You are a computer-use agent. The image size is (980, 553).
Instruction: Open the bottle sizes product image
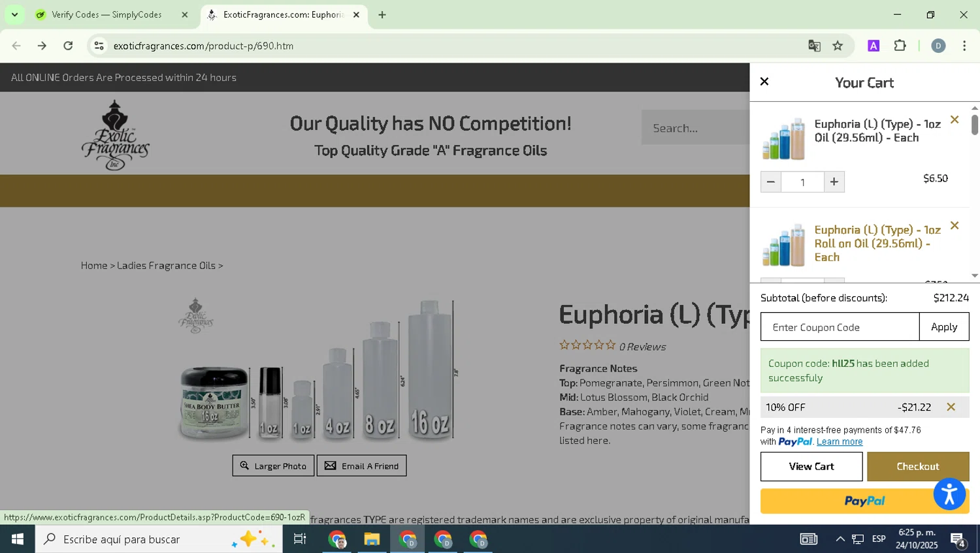[318, 370]
